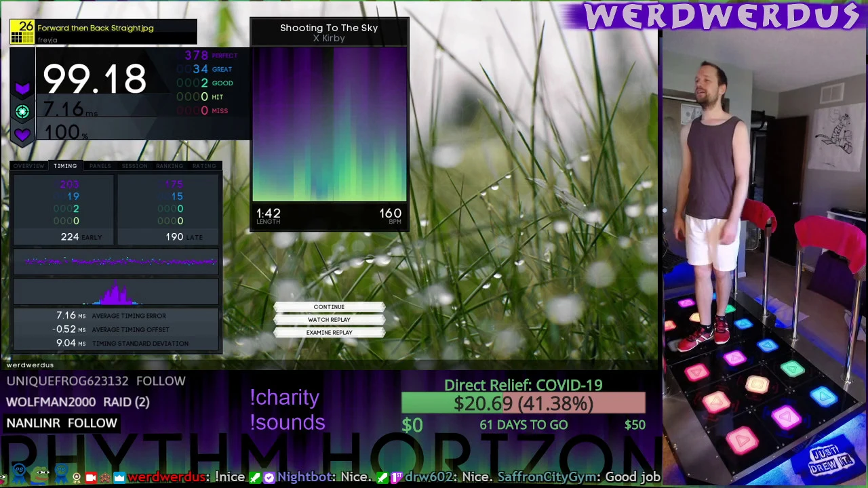868x488 pixels.
Task: Click the 160 BPM value
Action: tap(390, 213)
